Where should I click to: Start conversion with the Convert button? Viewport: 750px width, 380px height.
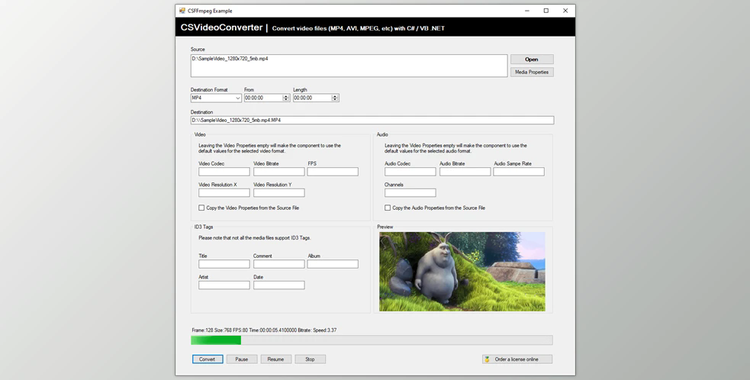tap(208, 359)
